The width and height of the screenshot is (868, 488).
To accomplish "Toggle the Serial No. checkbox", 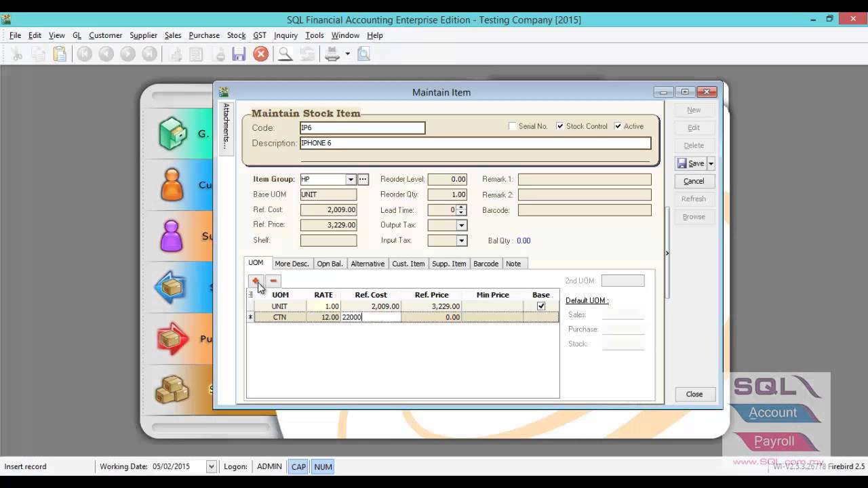I will click(513, 126).
